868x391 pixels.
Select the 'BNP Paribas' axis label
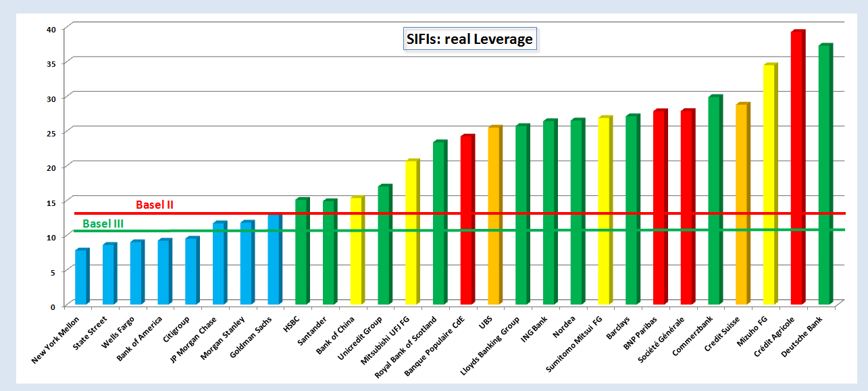pos(640,333)
